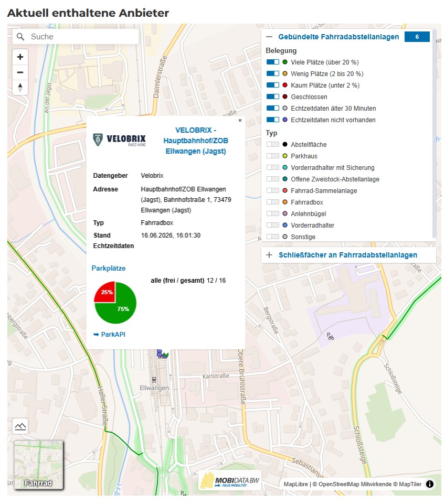
Task: Click Ellwangen railway station icon
Action: point(154,380)
